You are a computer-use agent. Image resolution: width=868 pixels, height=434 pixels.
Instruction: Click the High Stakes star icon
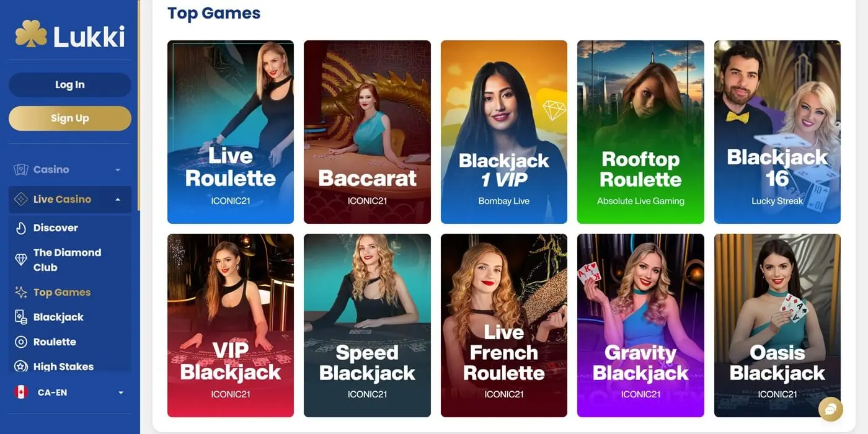(x=21, y=366)
